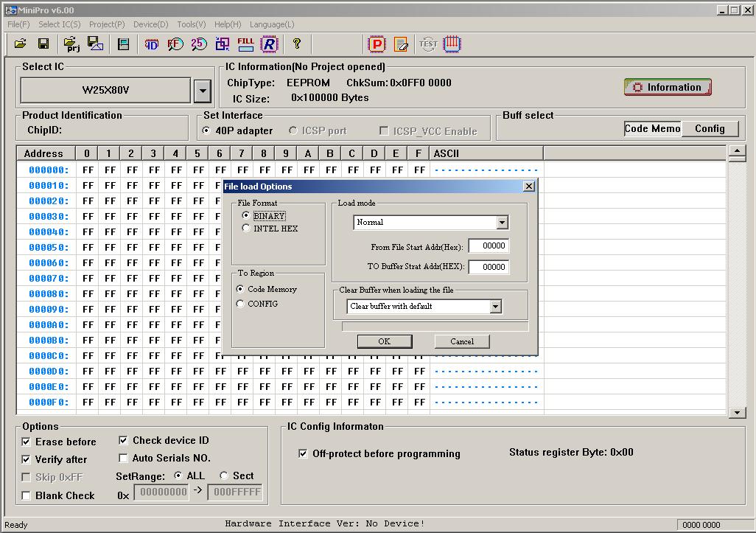Click the red-pins chip toolbar icon

[x=452, y=44]
